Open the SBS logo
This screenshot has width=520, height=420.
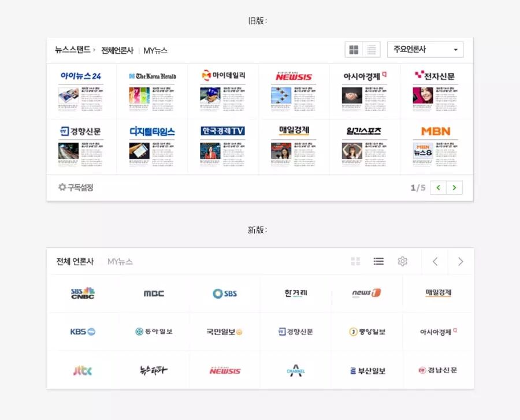click(x=225, y=293)
